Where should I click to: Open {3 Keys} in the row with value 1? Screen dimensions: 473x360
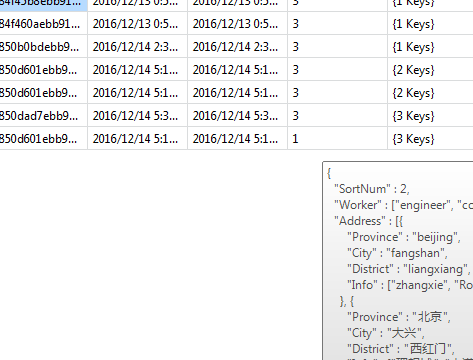[430, 138]
